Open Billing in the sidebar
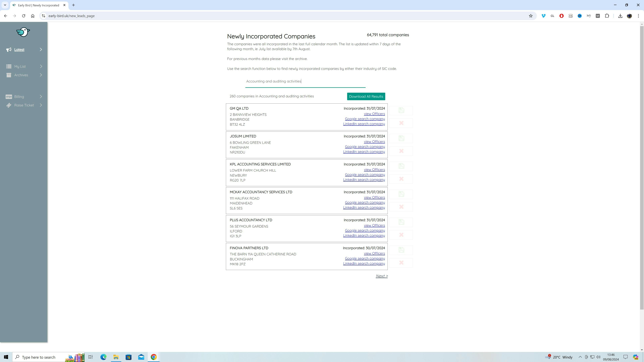Viewport: 644px width, 362px height. pyautogui.click(x=19, y=97)
